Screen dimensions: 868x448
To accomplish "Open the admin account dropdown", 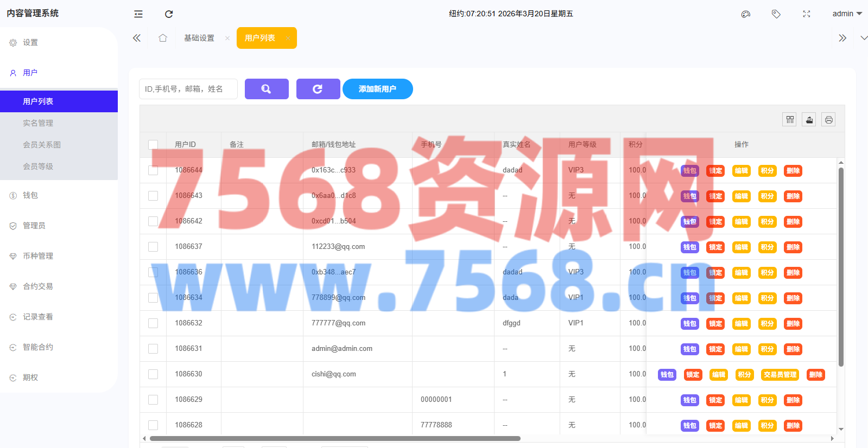I will 846,14.
